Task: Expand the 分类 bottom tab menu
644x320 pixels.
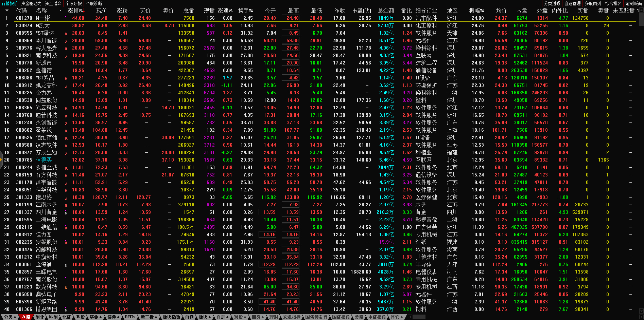Action: click(x=10, y=317)
